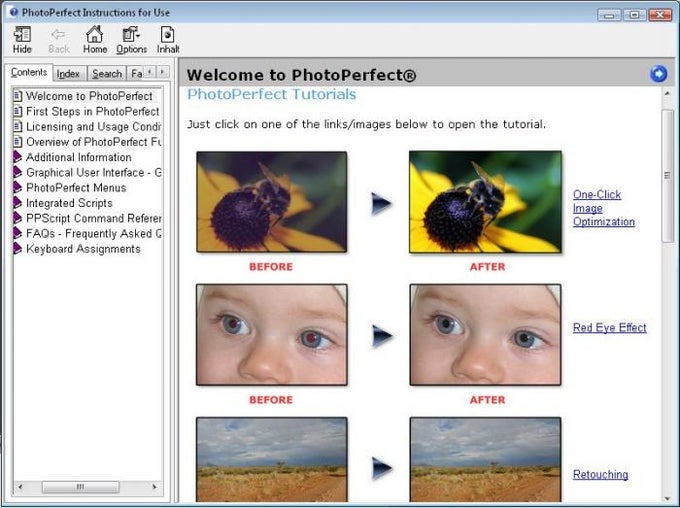Click the content pane vertical scrollbar thumb

click(667, 175)
